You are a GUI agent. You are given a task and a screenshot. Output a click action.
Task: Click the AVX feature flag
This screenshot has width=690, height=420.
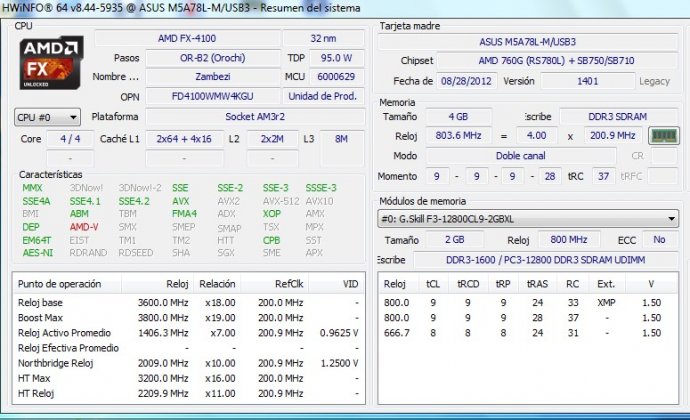(x=180, y=202)
